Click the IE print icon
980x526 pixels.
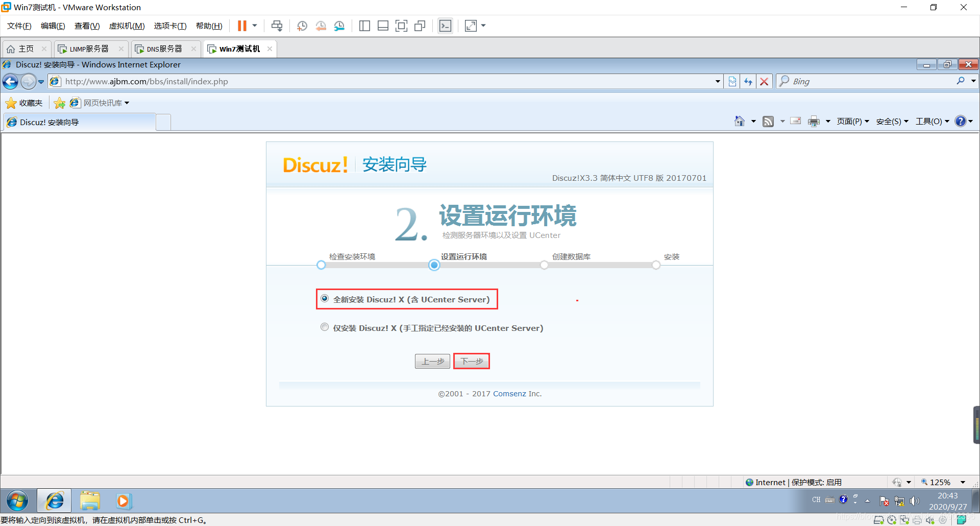point(814,121)
